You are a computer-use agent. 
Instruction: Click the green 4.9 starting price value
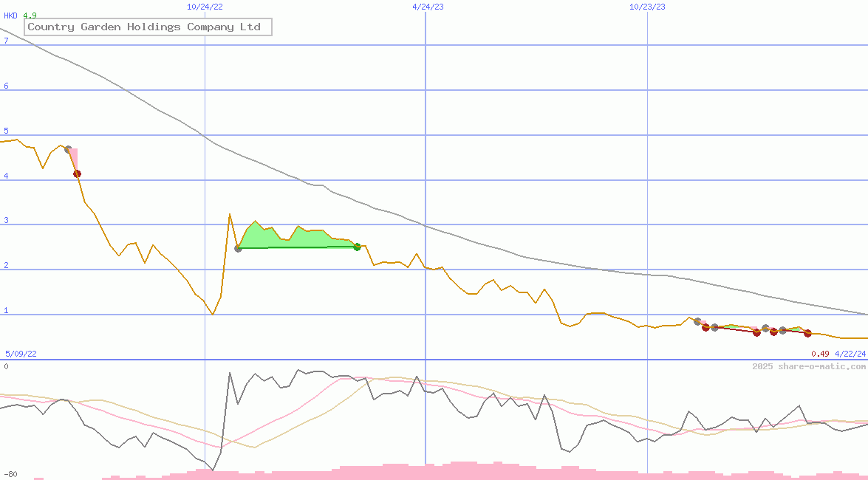[x=30, y=16]
